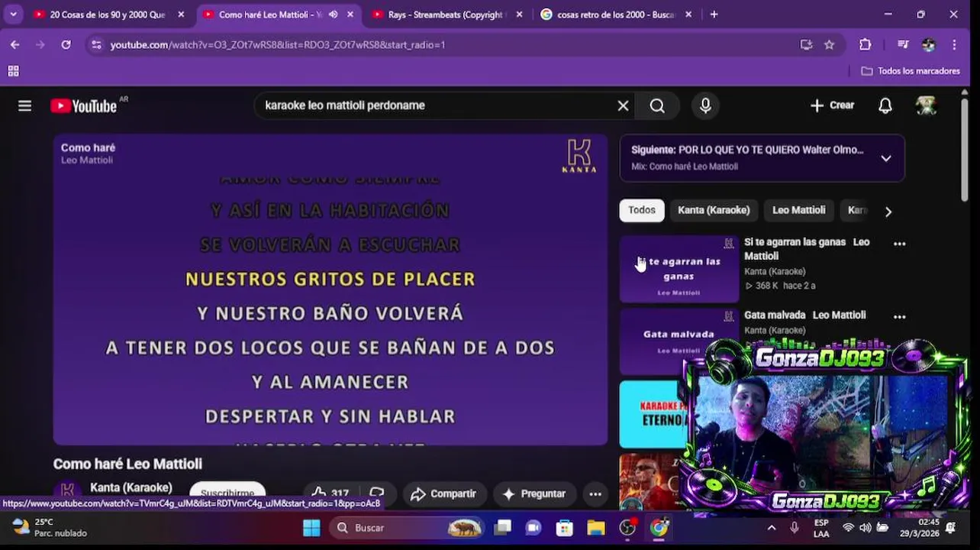
Task: Clear the search box with the X
Action: pyautogui.click(x=623, y=106)
